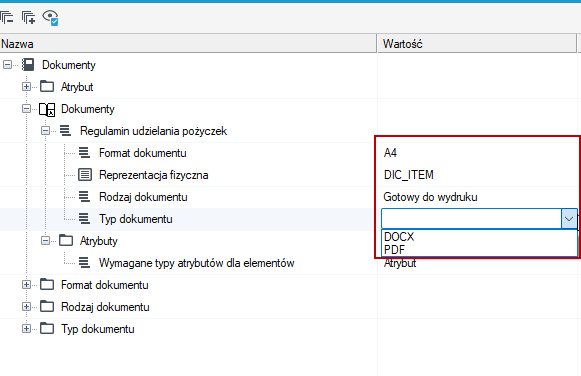The width and height of the screenshot is (581, 376).
Task: Click the bottom Rodzaj dokumentu folder icon
Action: [x=47, y=306]
